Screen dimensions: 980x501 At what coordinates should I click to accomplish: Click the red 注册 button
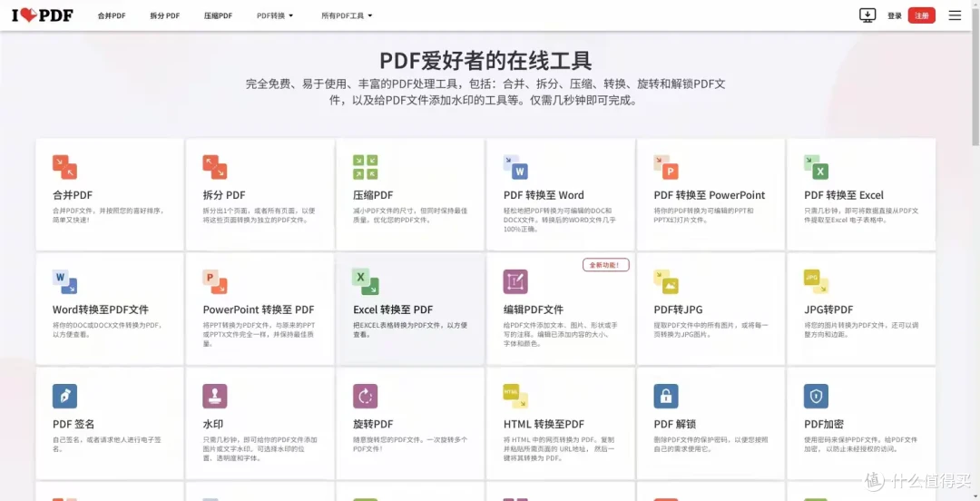tap(922, 15)
